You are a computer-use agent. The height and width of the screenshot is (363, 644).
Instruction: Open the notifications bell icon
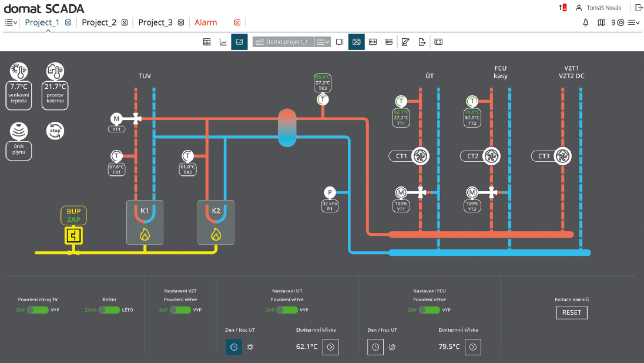pyautogui.click(x=585, y=22)
